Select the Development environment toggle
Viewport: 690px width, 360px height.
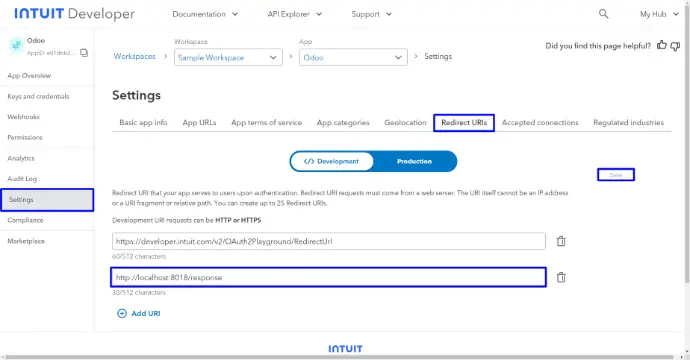pyautogui.click(x=332, y=162)
